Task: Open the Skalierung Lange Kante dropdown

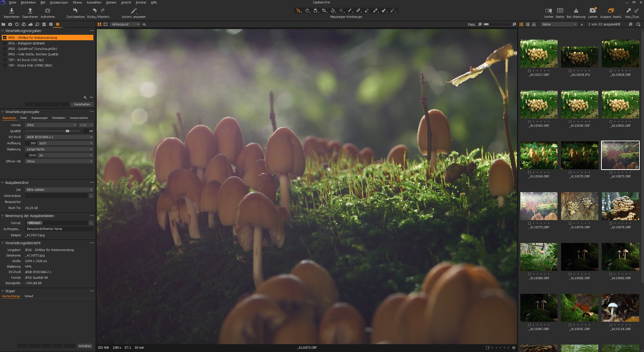Action: click(x=59, y=149)
